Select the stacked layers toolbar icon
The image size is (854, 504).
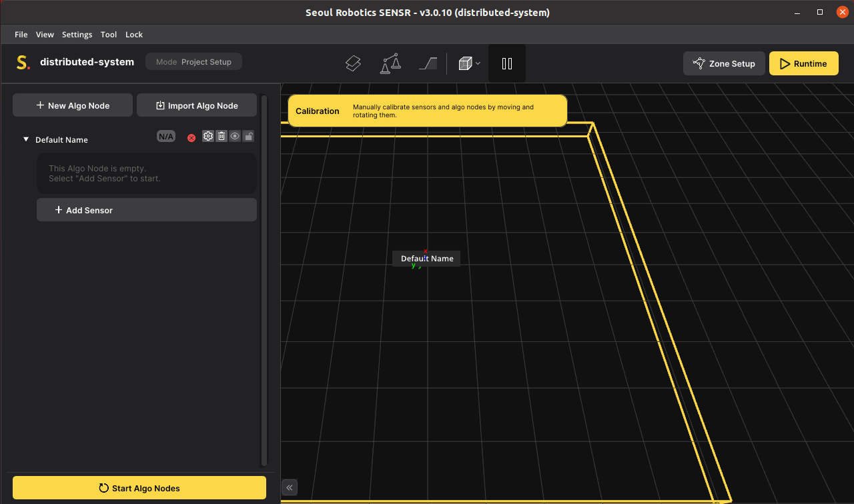point(353,63)
